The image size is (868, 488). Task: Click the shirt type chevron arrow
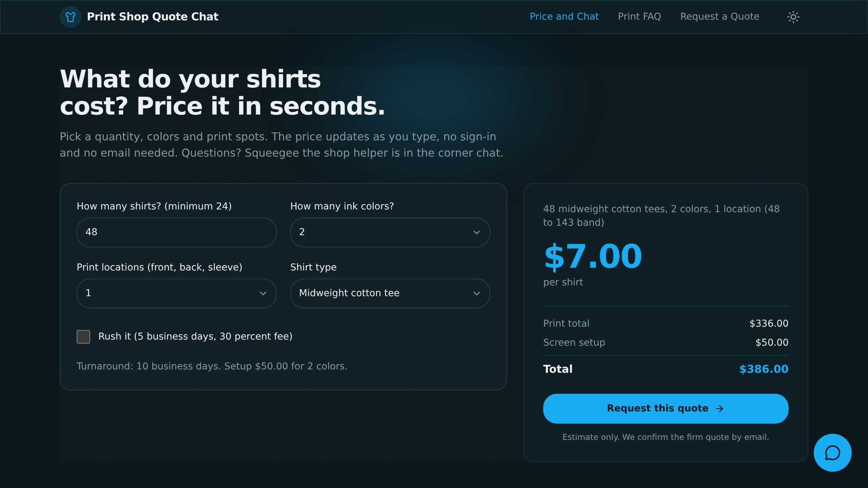point(476,293)
